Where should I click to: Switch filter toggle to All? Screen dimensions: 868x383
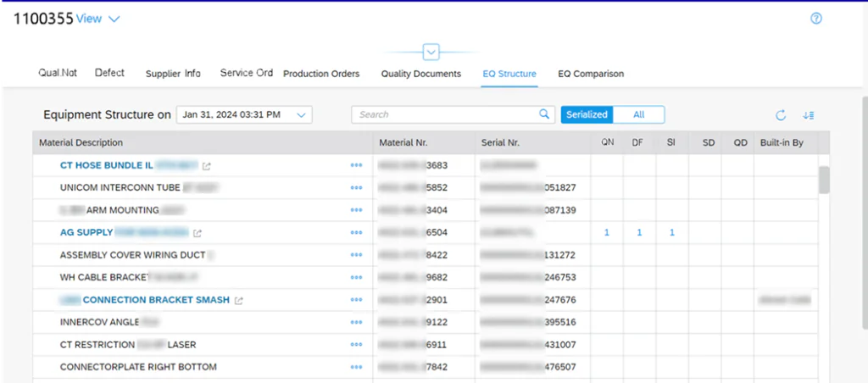[639, 114]
